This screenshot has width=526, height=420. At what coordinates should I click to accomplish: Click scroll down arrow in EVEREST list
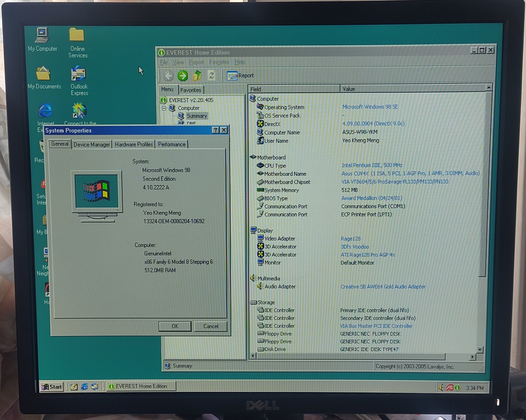pyautogui.click(x=480, y=350)
